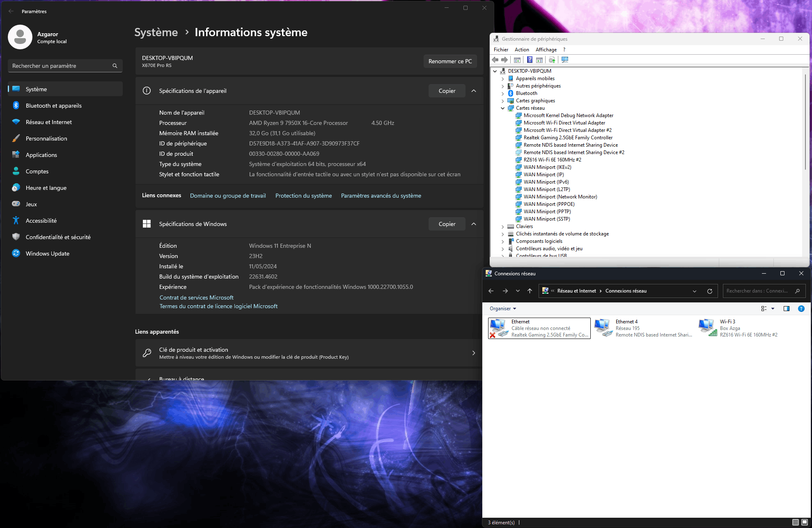Open the Affichage menu in Device Manager
Image resolution: width=812 pixels, height=528 pixels.
point(546,50)
